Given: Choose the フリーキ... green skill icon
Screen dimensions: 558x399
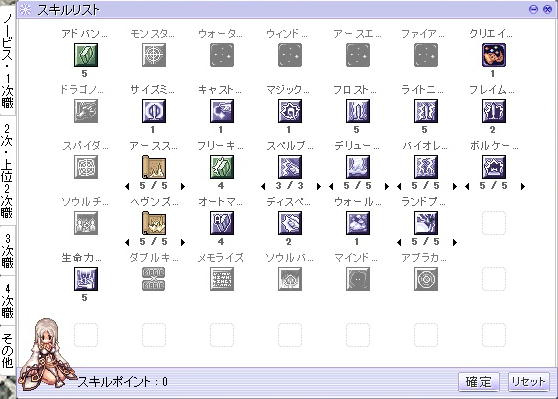Looking at the screenshot, I should [x=222, y=167].
